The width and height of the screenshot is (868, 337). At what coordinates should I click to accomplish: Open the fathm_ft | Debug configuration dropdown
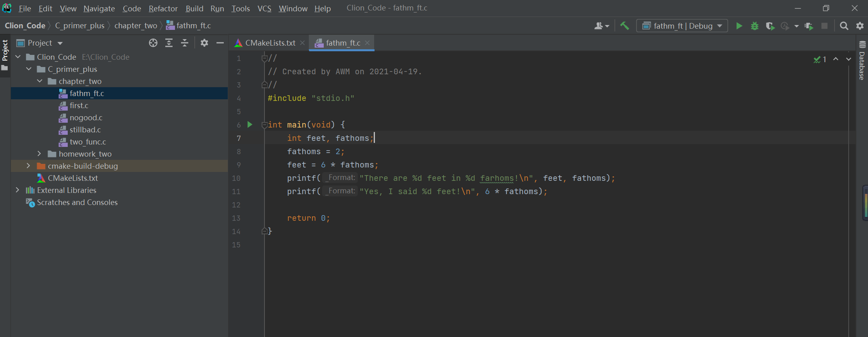pos(682,26)
